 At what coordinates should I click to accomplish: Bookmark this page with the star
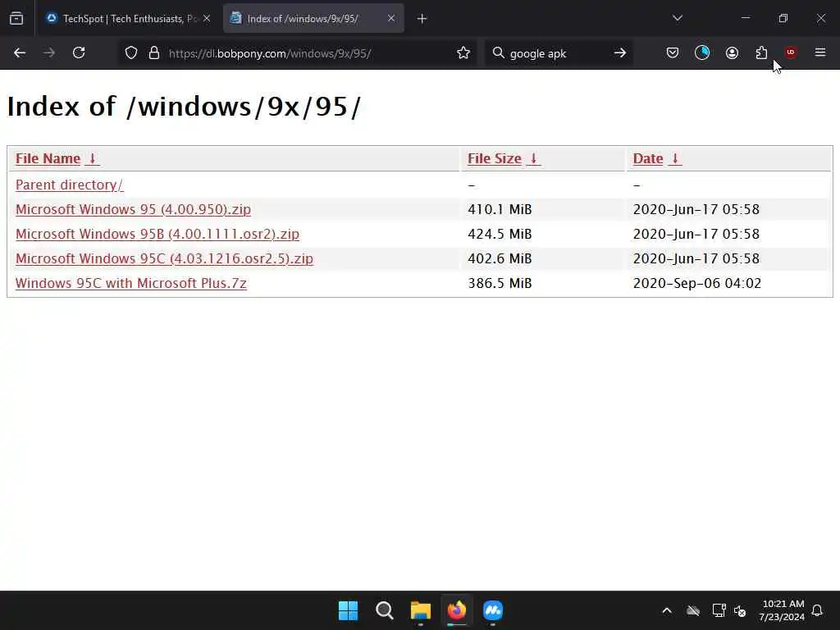(x=463, y=53)
